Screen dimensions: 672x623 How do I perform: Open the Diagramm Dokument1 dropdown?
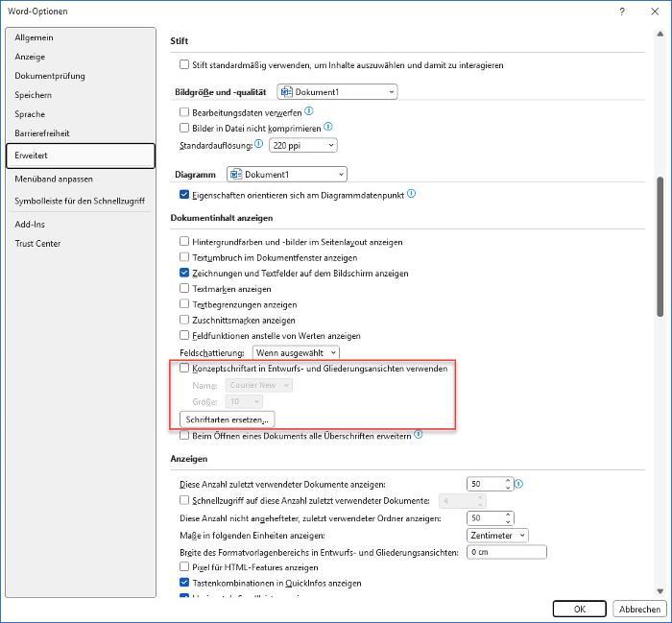click(287, 174)
